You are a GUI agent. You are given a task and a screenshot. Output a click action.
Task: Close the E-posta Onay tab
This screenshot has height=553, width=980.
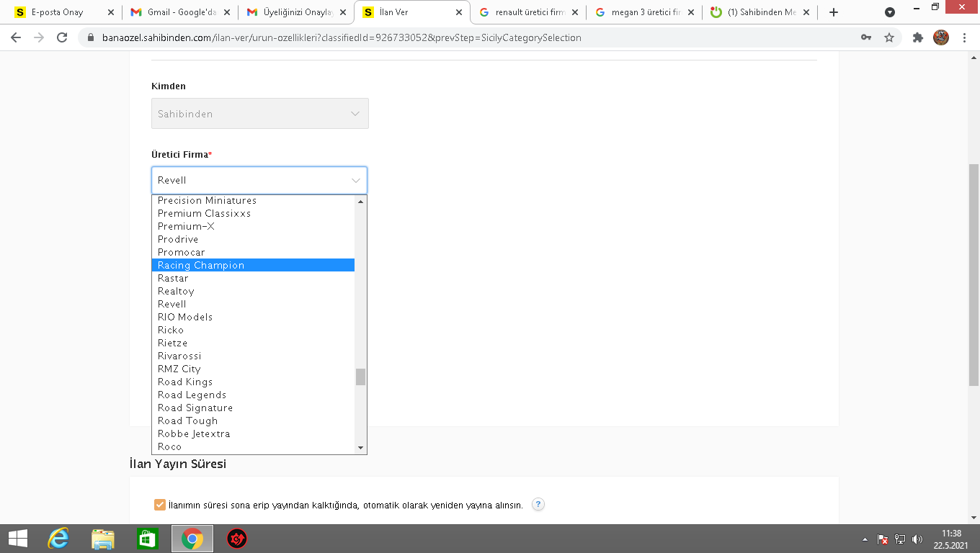110,12
